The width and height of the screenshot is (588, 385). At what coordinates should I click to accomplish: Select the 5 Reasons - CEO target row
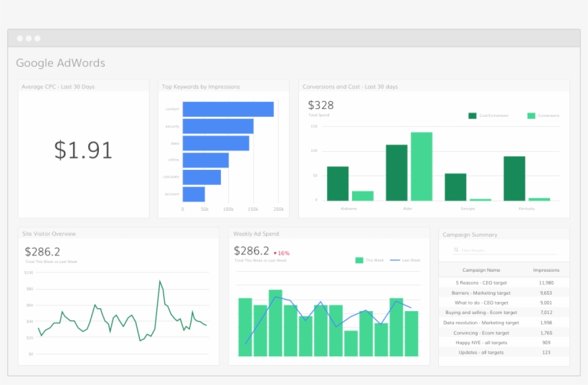482,282
